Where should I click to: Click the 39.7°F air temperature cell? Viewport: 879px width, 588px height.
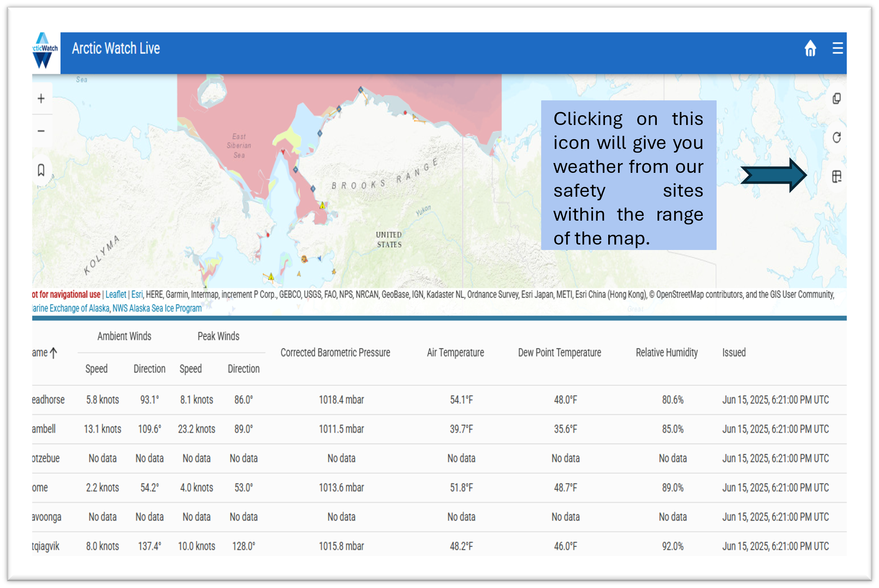pos(461,429)
